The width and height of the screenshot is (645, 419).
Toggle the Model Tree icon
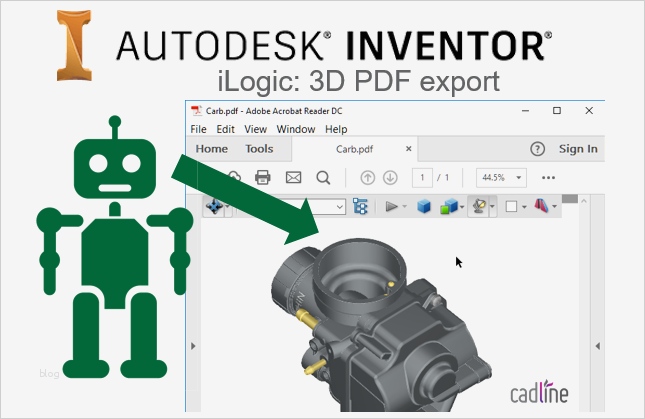coord(360,206)
